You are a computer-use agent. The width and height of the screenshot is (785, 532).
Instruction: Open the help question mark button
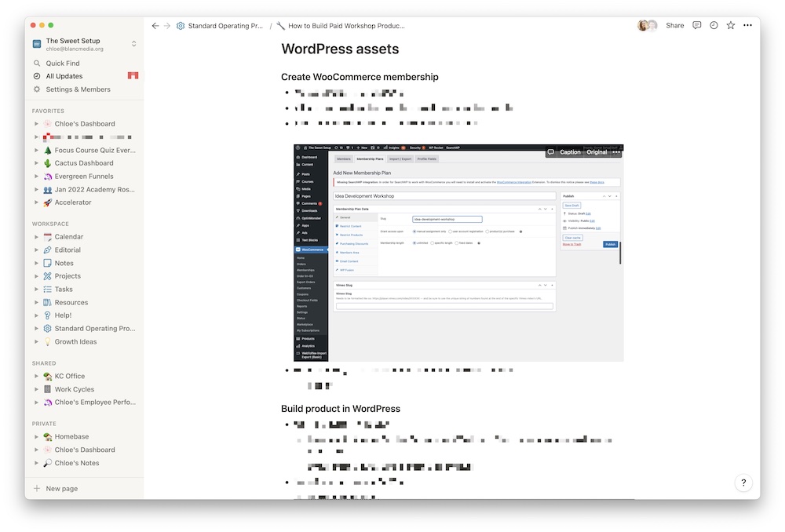pyautogui.click(x=743, y=483)
